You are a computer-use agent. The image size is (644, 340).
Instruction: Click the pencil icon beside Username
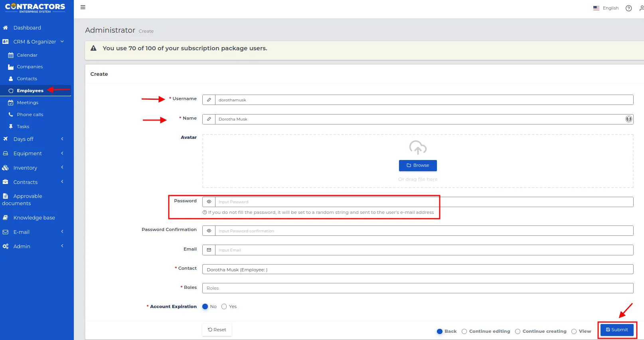point(209,100)
